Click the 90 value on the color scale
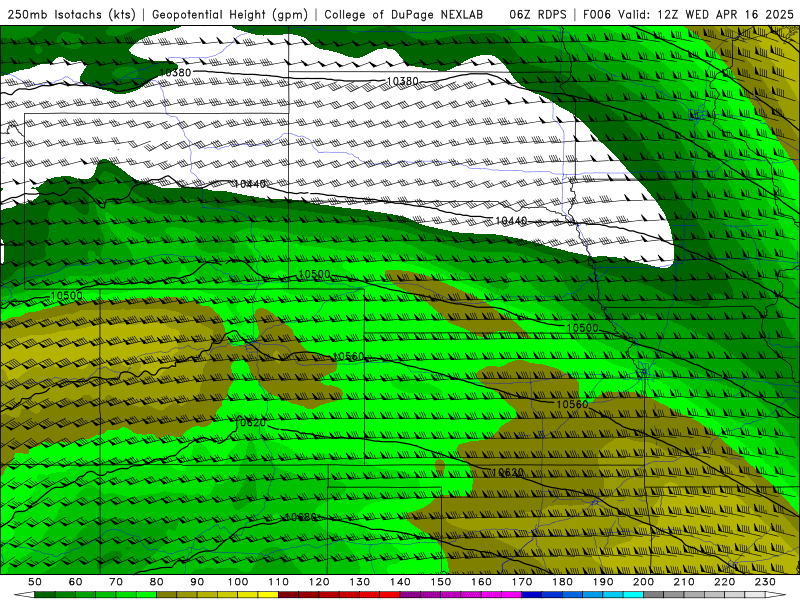The width and height of the screenshot is (800, 600). tap(197, 582)
